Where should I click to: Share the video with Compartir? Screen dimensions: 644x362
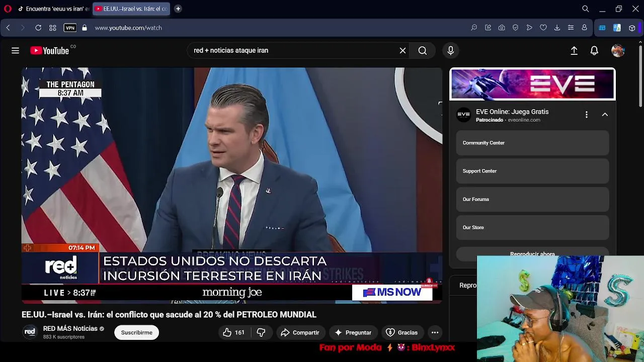click(x=300, y=332)
